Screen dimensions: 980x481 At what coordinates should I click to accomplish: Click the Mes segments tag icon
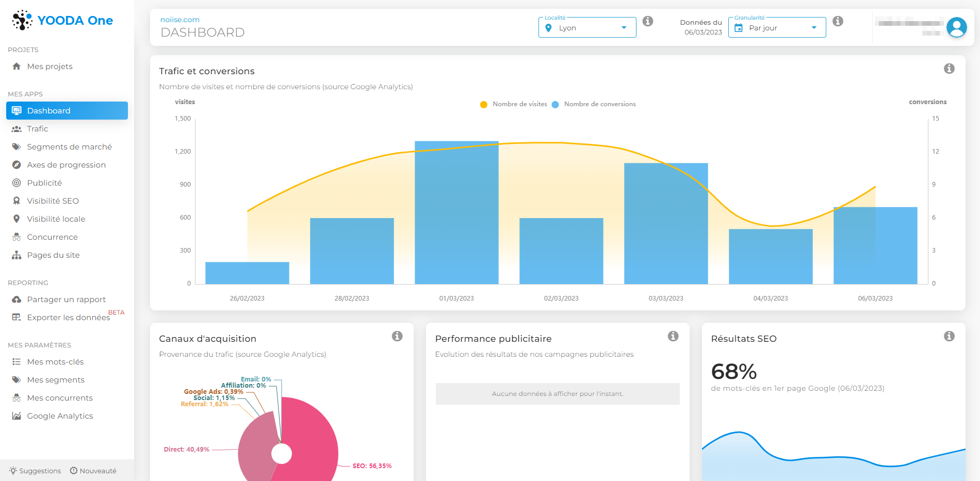click(17, 380)
